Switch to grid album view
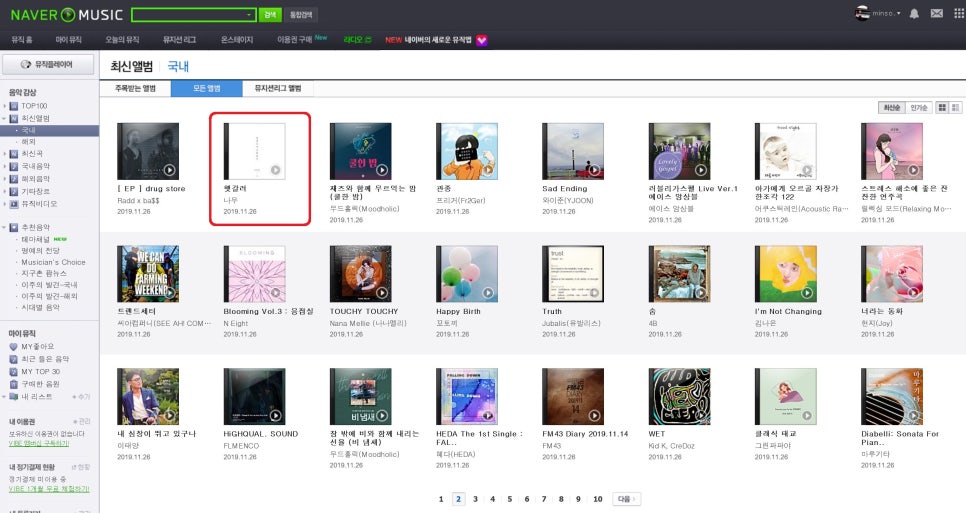Viewport: 966px width, 513px height. 942,108
